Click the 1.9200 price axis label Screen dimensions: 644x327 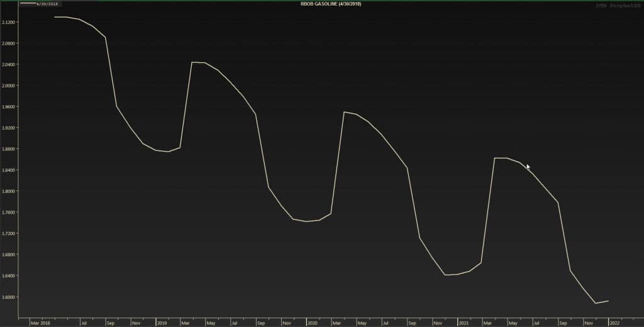[x=8, y=128]
